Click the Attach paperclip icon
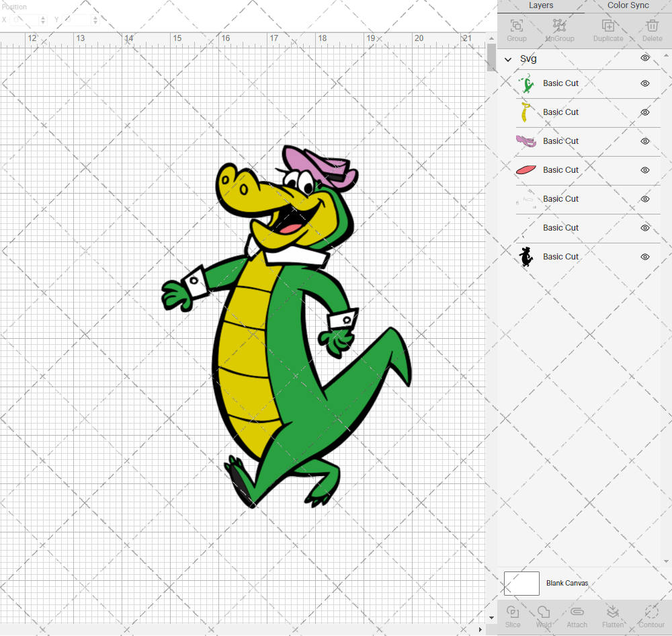672x636 pixels. 577,612
